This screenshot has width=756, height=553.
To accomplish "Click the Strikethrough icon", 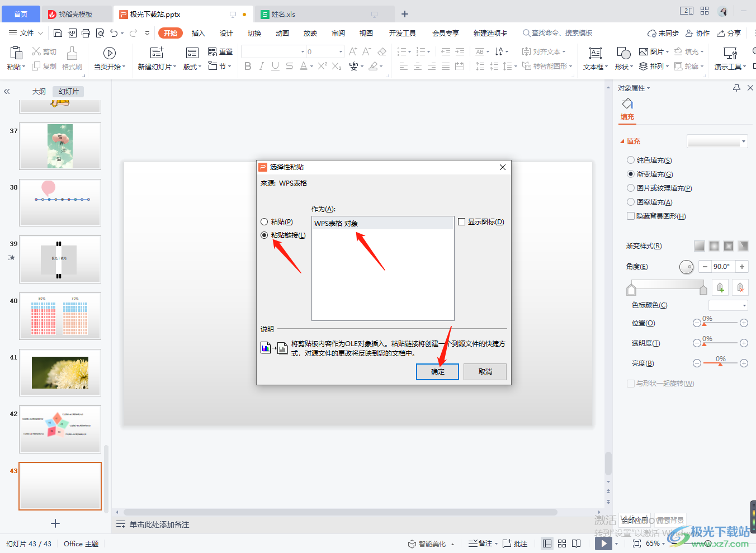I will pos(289,66).
